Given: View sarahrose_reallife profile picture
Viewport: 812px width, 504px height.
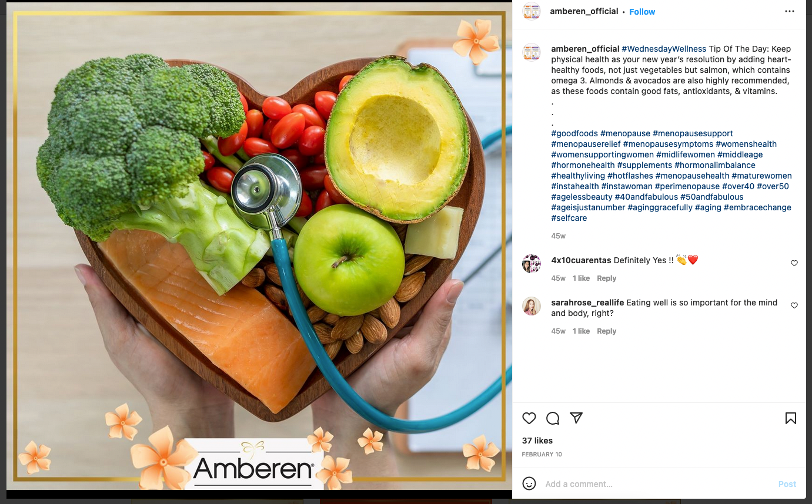Looking at the screenshot, I should [532, 306].
